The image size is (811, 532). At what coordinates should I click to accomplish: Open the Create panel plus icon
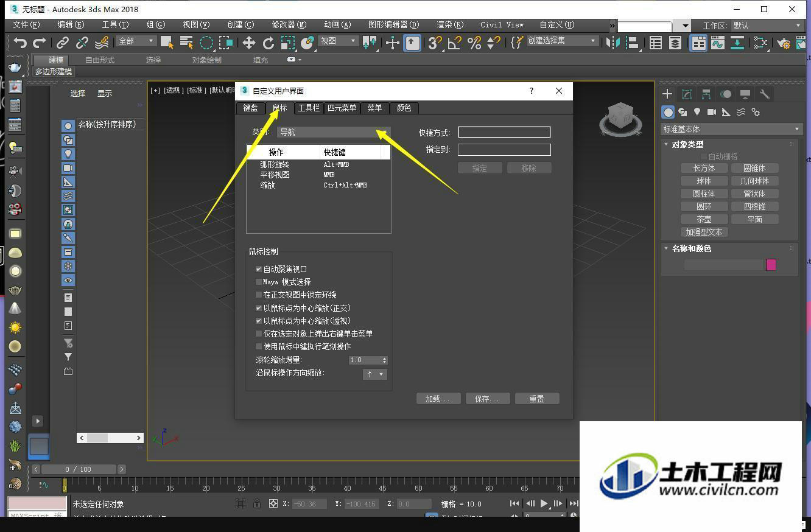pyautogui.click(x=667, y=94)
